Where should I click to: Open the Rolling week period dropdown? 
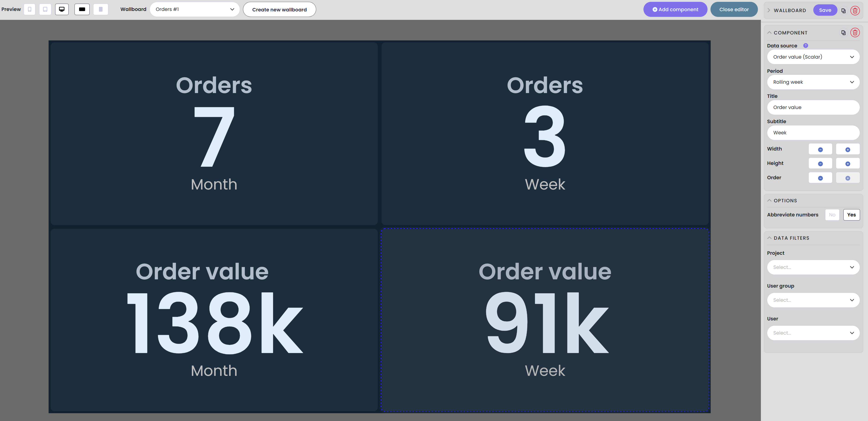point(813,82)
